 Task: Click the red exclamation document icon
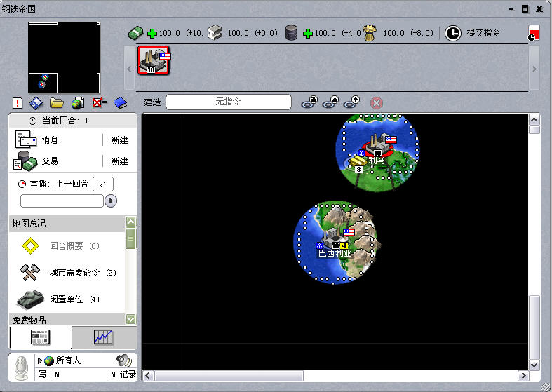[18, 103]
